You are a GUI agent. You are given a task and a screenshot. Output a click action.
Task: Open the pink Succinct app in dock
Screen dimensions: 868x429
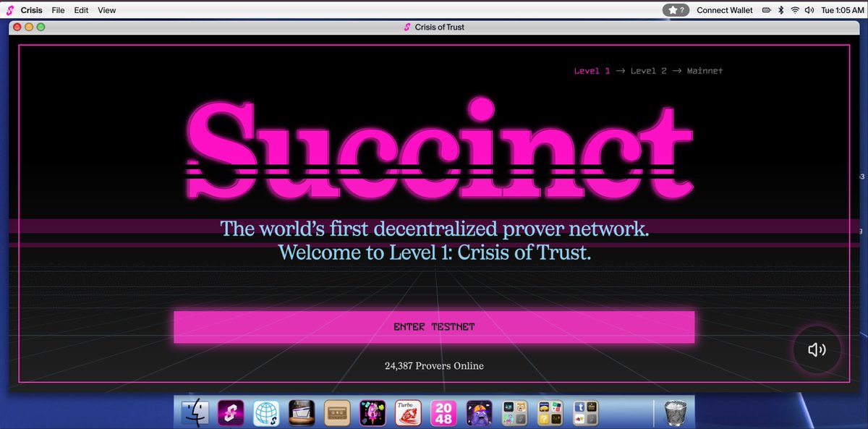pos(231,412)
